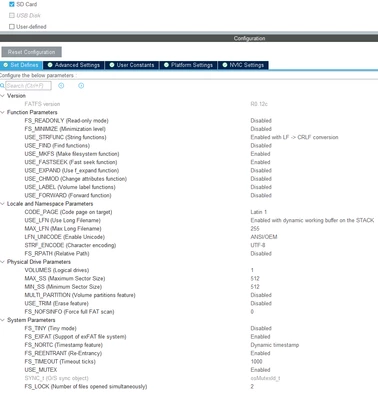Select USE_TRIM Disabled value
Viewport: 378px width, 400px height.
coord(261,303)
